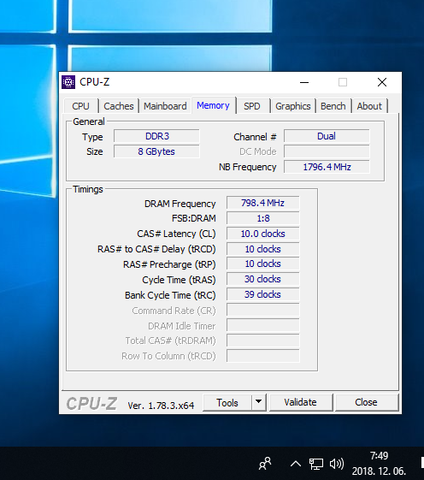Click the Bank Cycle Time (tRC) label

170,295
